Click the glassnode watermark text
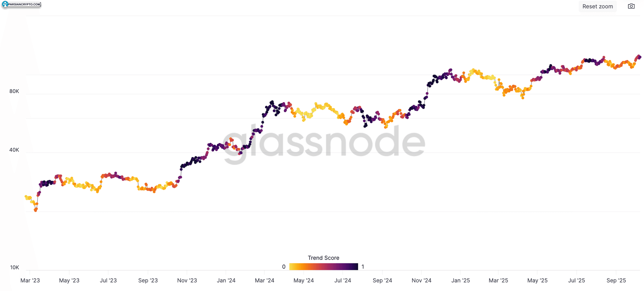Viewport: 644px width, 291px height. tap(324, 143)
